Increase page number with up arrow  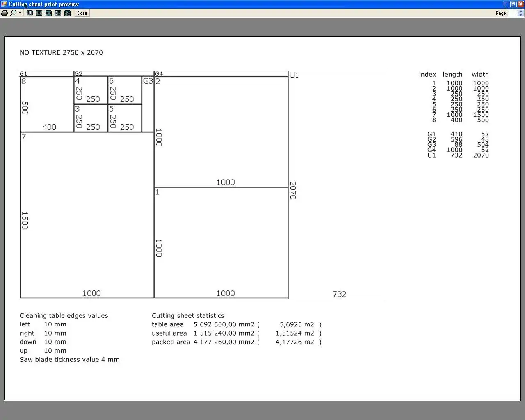[521, 11]
